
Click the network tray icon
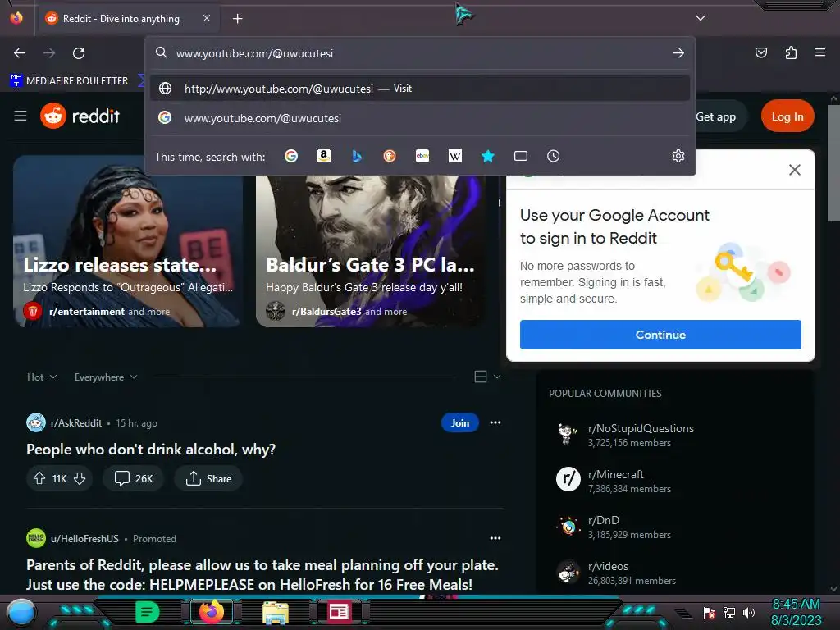pyautogui.click(x=729, y=612)
